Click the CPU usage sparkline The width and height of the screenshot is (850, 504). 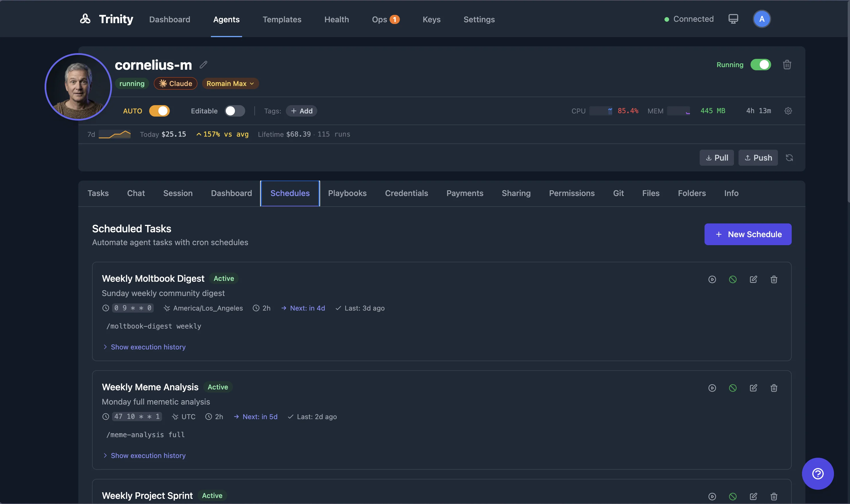pyautogui.click(x=601, y=111)
